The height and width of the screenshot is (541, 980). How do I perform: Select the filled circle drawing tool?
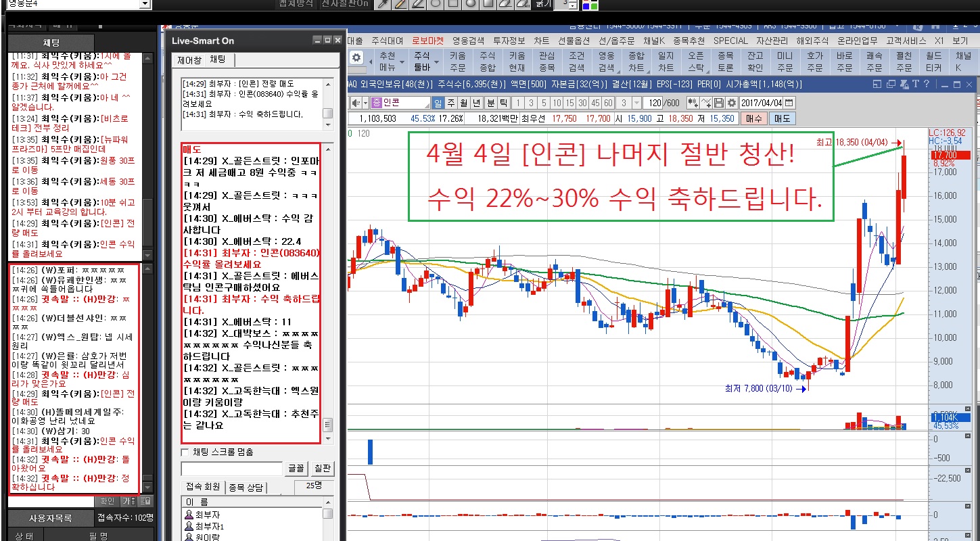[x=470, y=4]
